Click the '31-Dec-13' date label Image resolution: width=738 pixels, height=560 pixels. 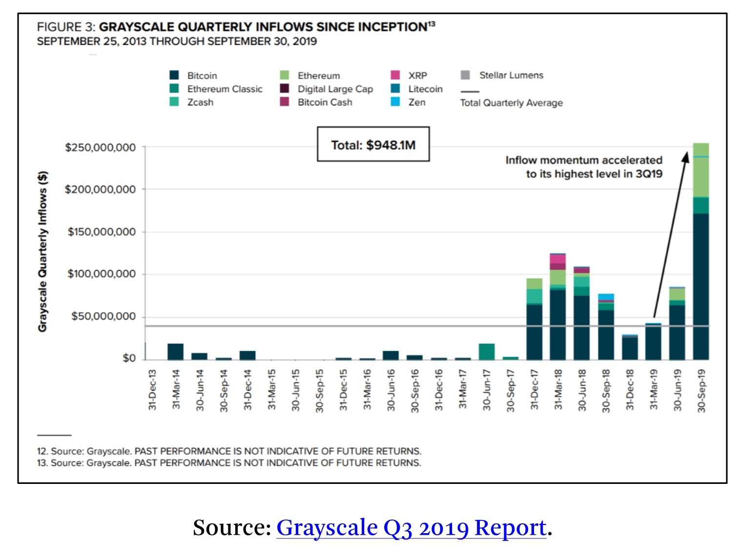(152, 390)
